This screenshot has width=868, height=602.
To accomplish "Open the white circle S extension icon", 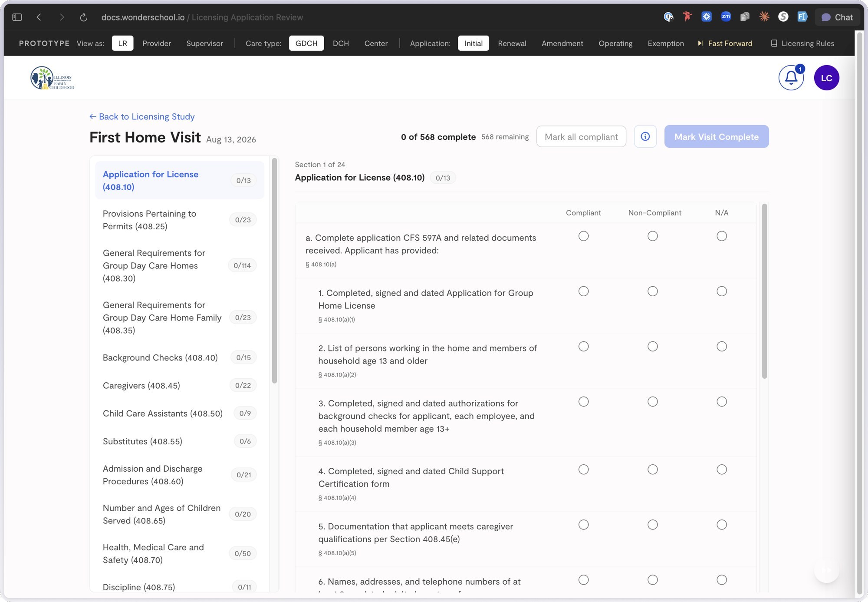I will (x=783, y=17).
